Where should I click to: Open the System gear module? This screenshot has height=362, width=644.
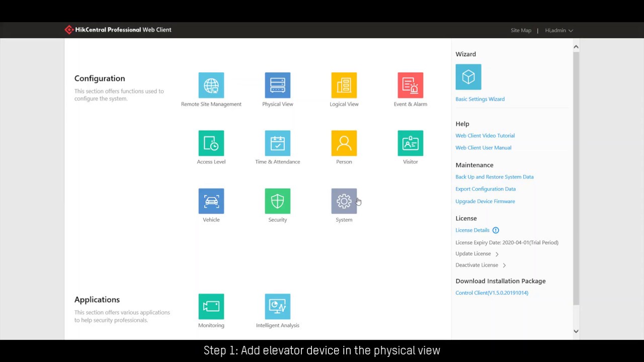[x=344, y=201]
